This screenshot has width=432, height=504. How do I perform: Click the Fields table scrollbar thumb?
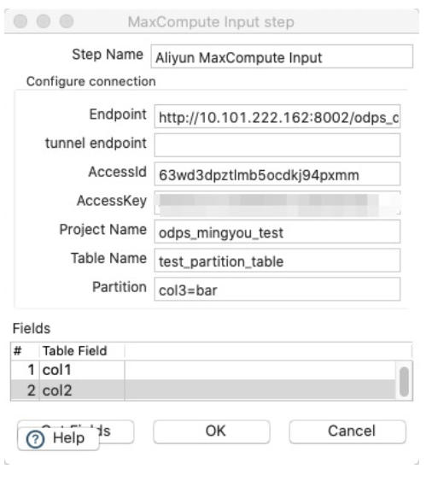click(x=404, y=382)
